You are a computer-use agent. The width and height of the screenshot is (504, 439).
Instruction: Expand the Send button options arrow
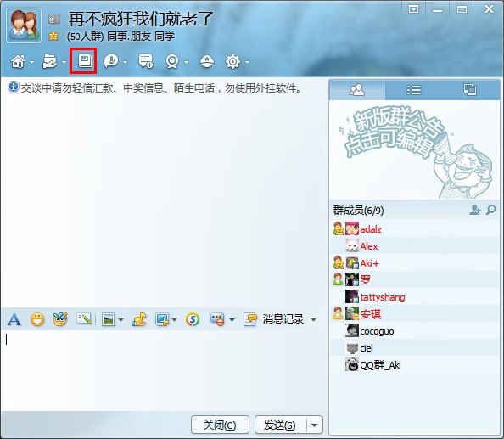click(315, 425)
